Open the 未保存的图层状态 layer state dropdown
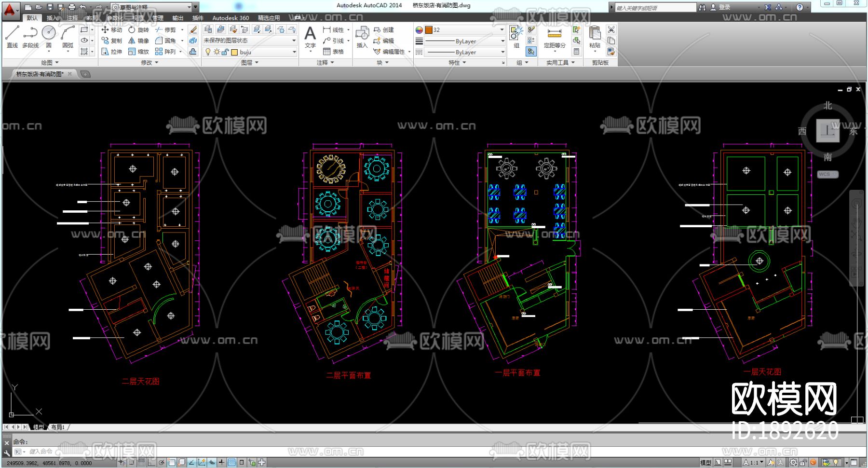The width and height of the screenshot is (868, 468). tap(249, 41)
